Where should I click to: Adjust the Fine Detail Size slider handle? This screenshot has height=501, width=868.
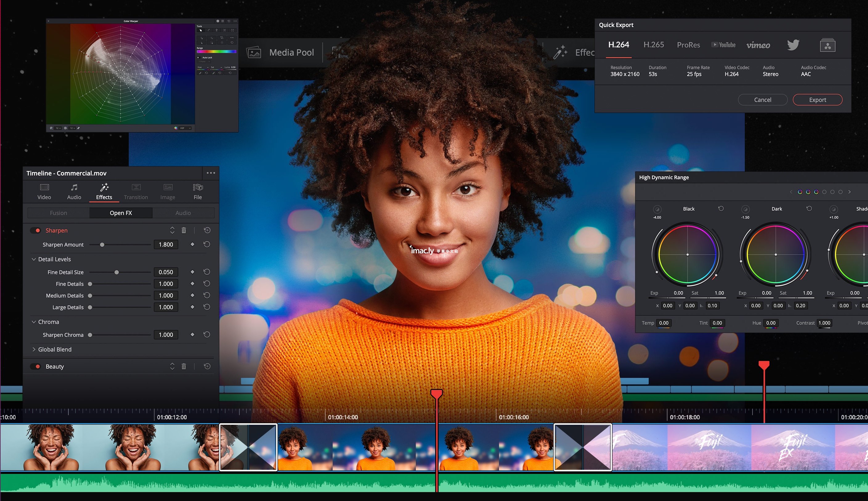[117, 272]
